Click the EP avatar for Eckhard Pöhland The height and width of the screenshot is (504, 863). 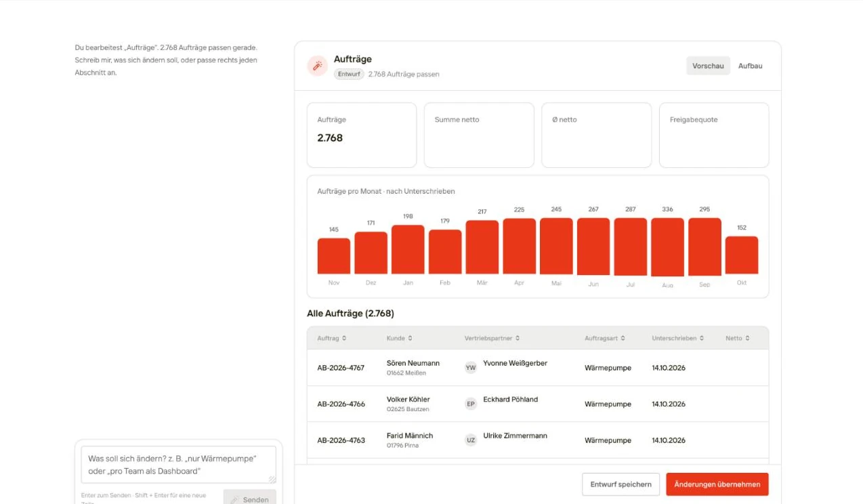tap(471, 404)
